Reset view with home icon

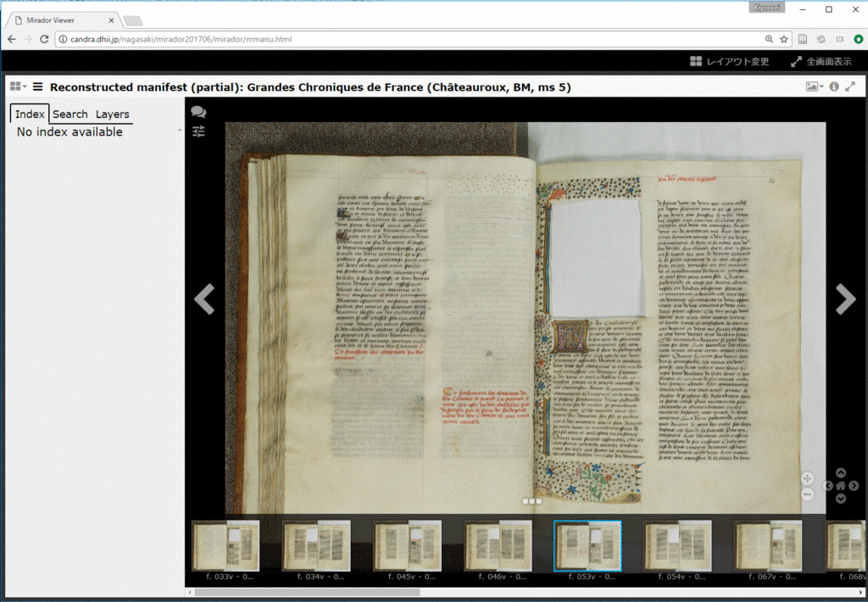(841, 486)
